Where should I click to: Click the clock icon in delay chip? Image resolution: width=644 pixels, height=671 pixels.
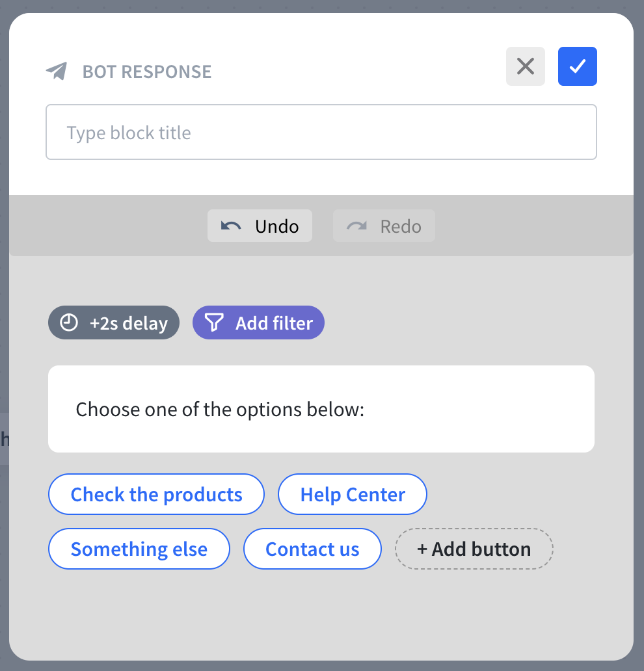pos(68,322)
